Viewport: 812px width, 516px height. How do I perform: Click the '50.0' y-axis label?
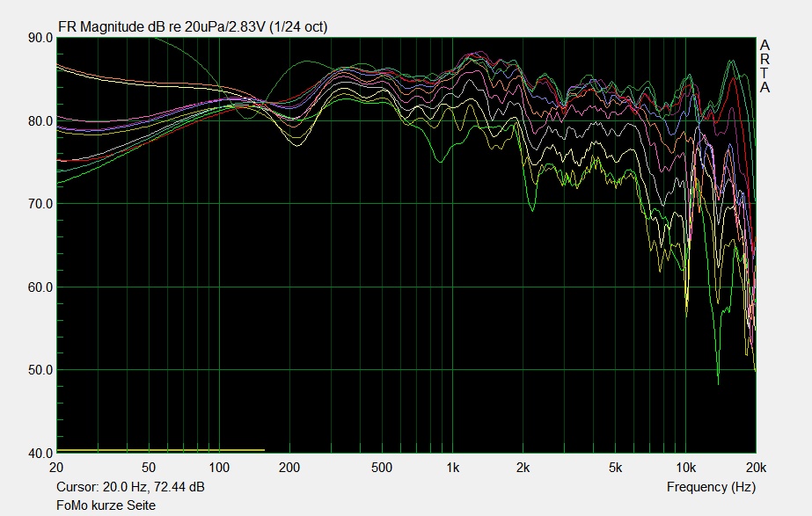(40, 370)
